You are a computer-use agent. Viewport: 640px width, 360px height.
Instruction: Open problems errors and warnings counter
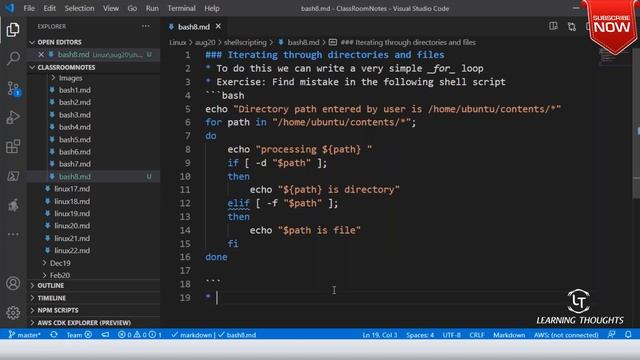coord(140,335)
